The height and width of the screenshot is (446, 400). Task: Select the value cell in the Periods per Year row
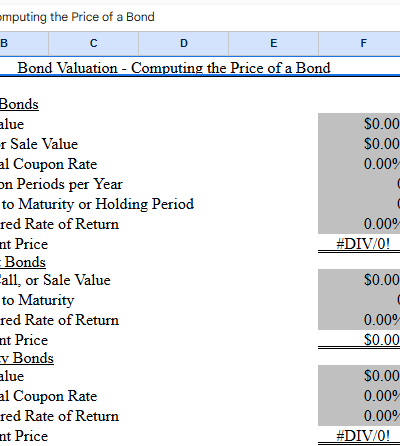(359, 184)
